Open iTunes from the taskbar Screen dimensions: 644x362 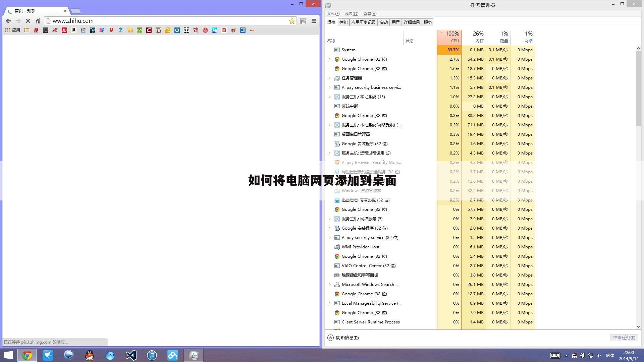152,355
